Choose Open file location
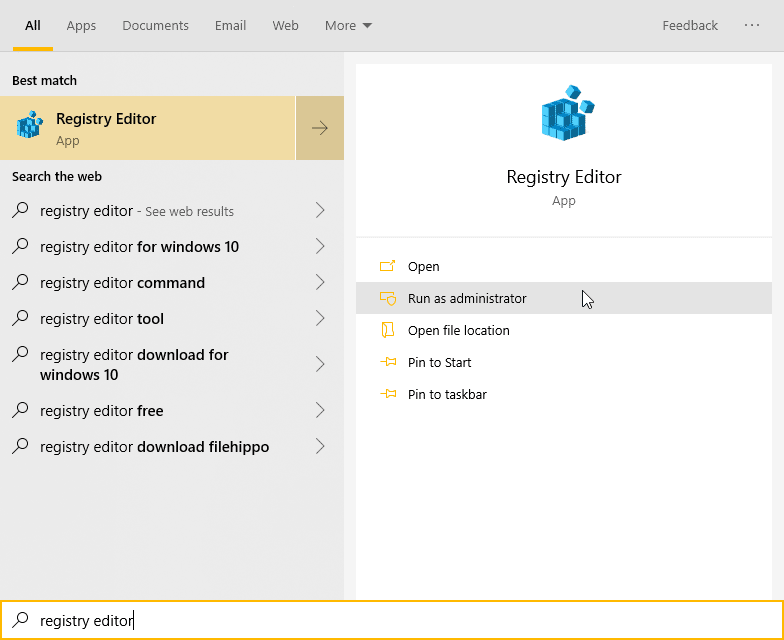The height and width of the screenshot is (640, 784). pyautogui.click(x=564, y=330)
